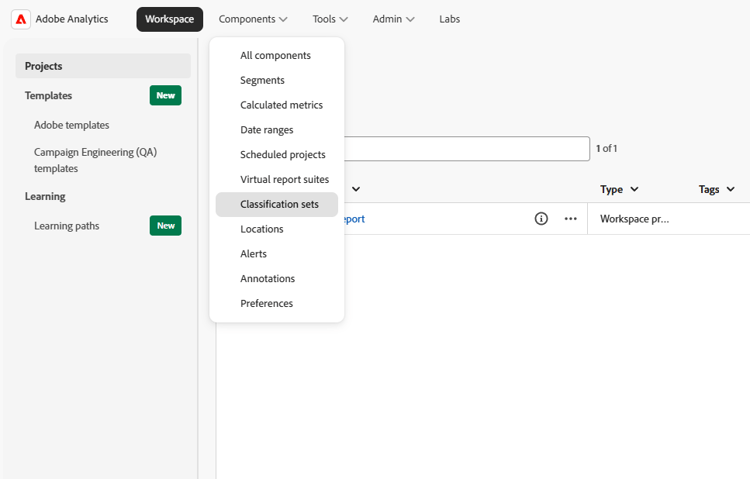Image resolution: width=750 pixels, height=479 pixels.
Task: Open Preferences from the Components menu
Action: [x=276, y=304]
